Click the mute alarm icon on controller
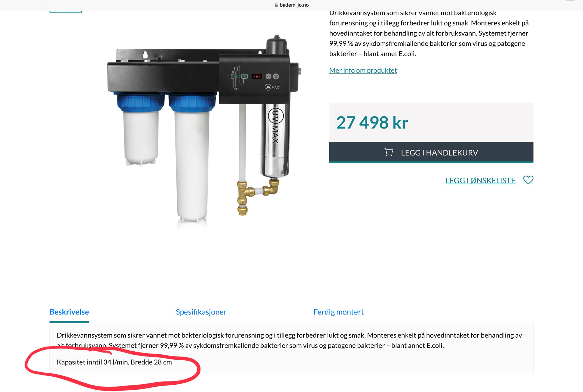The image size is (583, 392). pos(276,76)
